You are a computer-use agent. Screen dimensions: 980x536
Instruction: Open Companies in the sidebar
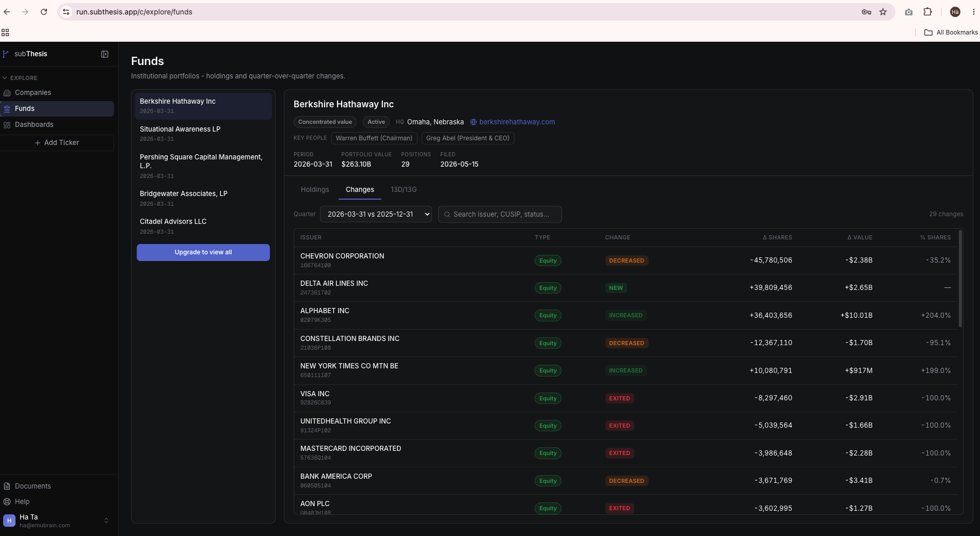click(57, 93)
